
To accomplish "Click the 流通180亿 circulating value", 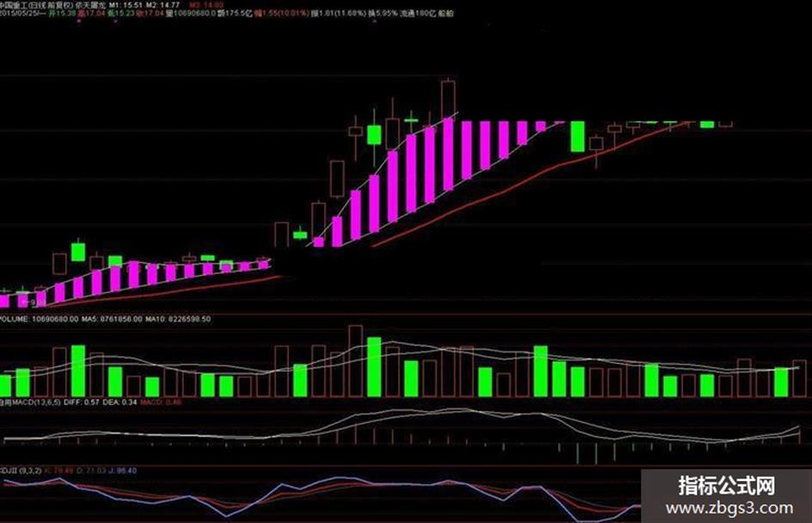I will 418,14.
